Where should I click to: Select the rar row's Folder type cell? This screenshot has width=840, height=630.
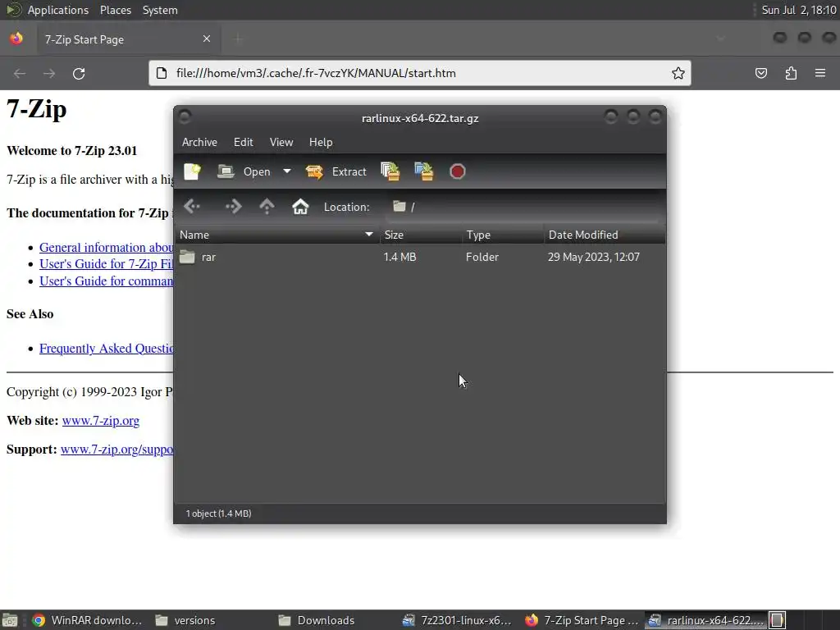(482, 257)
